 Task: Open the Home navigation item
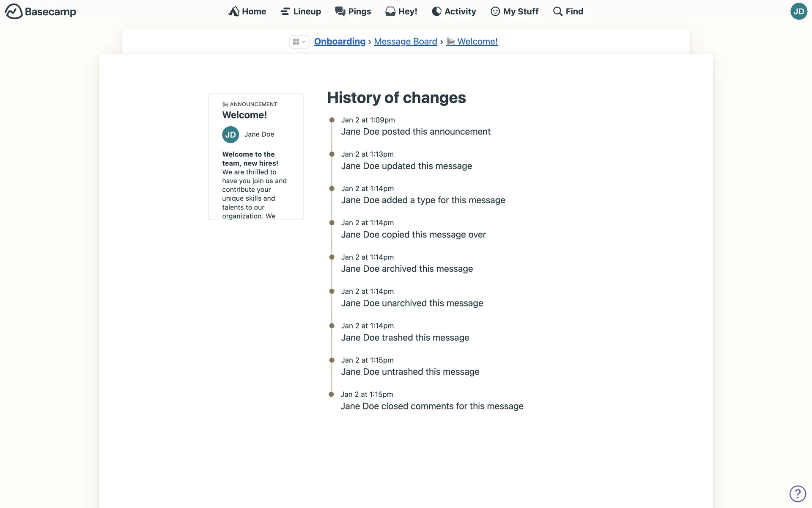pyautogui.click(x=247, y=11)
